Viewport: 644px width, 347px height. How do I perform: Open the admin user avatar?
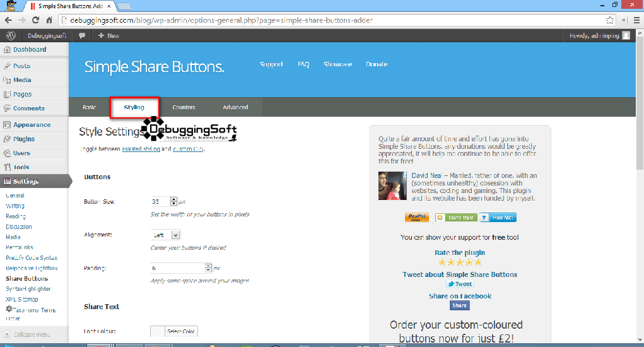tap(626, 36)
